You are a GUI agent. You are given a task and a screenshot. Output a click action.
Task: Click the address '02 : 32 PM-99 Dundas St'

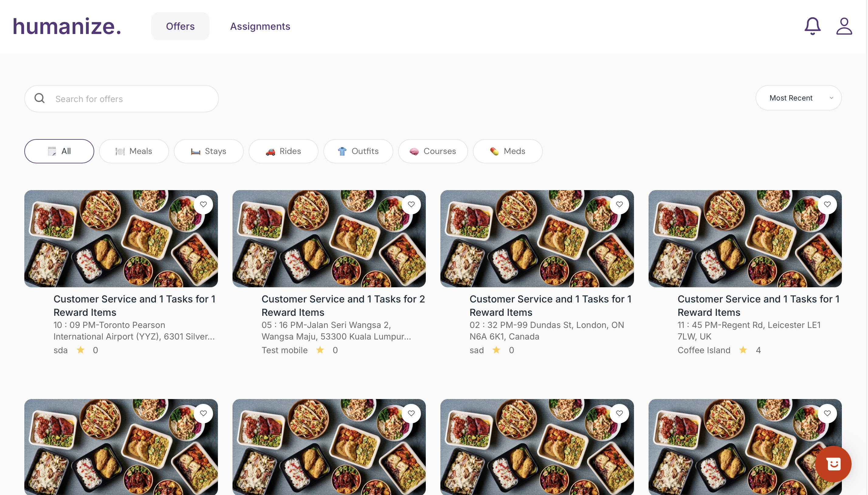click(547, 331)
